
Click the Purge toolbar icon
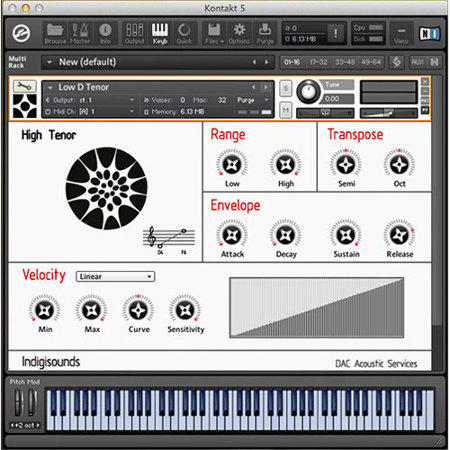(x=265, y=34)
